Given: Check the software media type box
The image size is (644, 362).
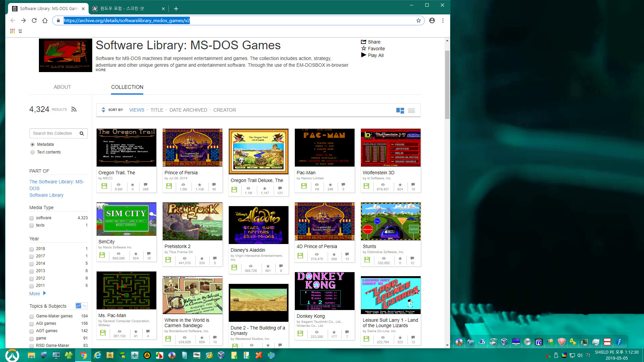Looking at the screenshot, I should (x=32, y=218).
